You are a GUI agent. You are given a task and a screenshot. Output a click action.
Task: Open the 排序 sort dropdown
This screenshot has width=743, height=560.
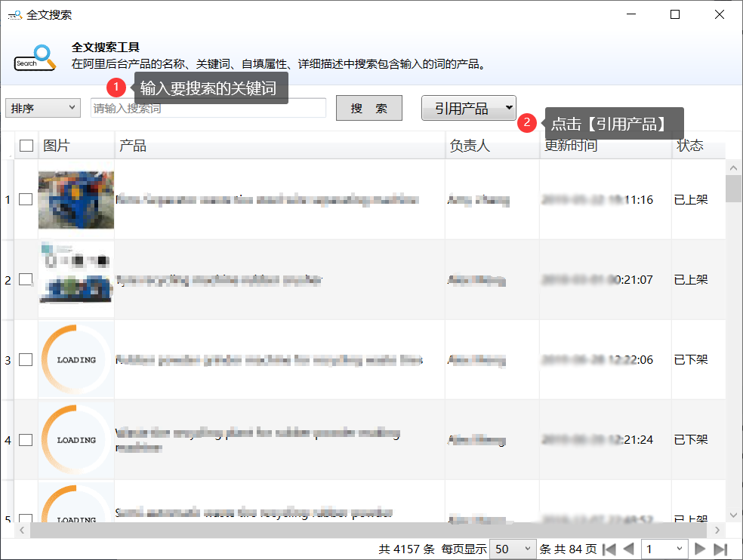pos(42,108)
